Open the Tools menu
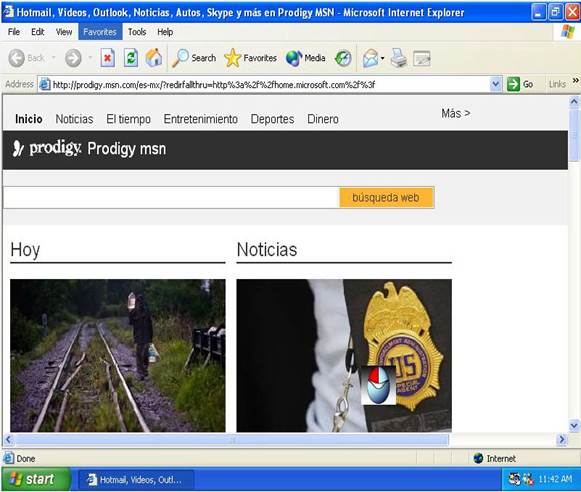This screenshot has width=581, height=492. point(137,32)
